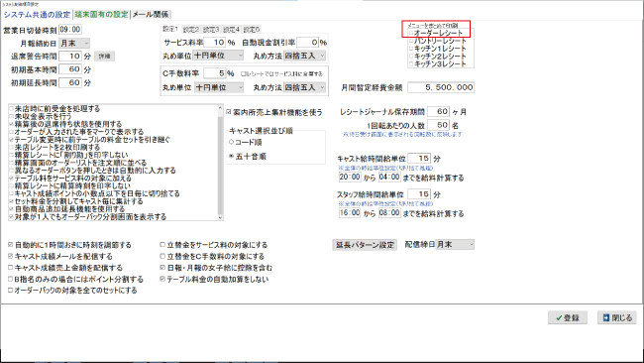Click the 閉じる button with door icon
644x363 pixels.
[x=617, y=317]
